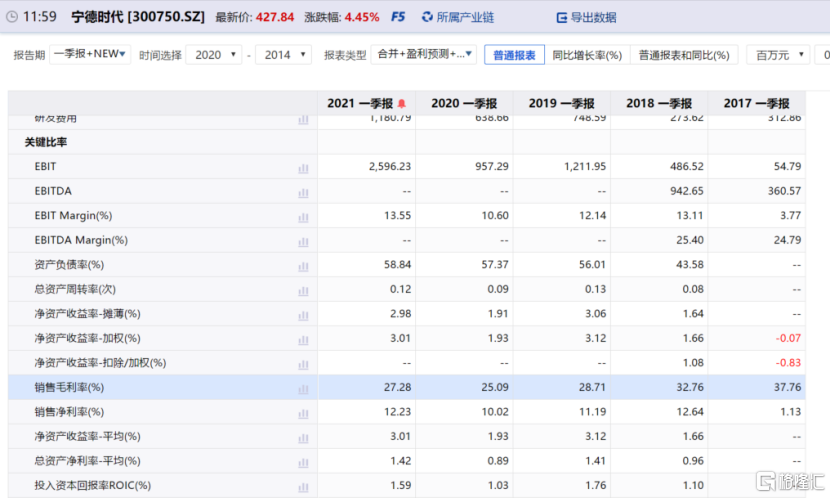
Task: Click the 2020 一季报 column header
Action: 464,103
